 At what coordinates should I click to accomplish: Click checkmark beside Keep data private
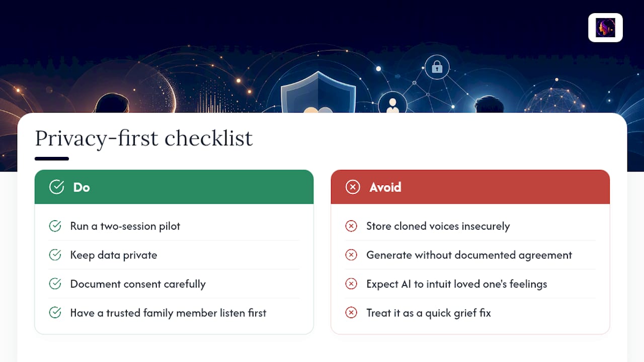(55, 255)
